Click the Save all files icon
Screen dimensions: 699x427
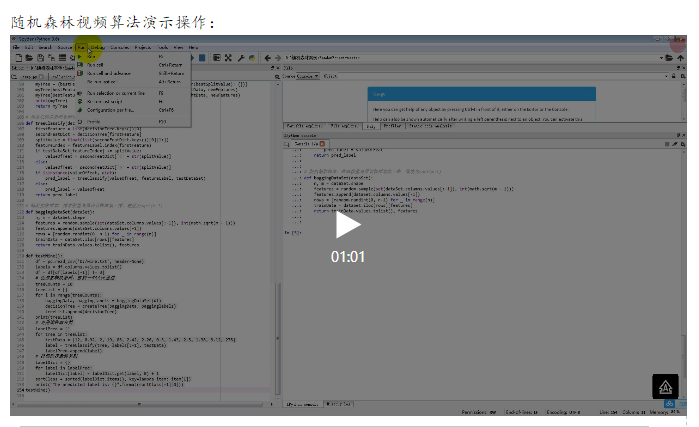51,57
